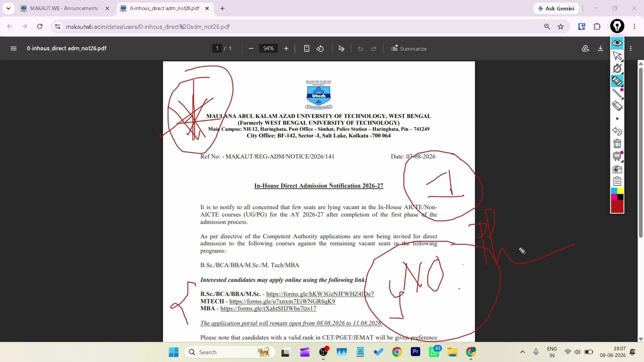Expand the tab search dropdown
Image resolution: width=644 pixels, height=362 pixels.
pos(8,9)
